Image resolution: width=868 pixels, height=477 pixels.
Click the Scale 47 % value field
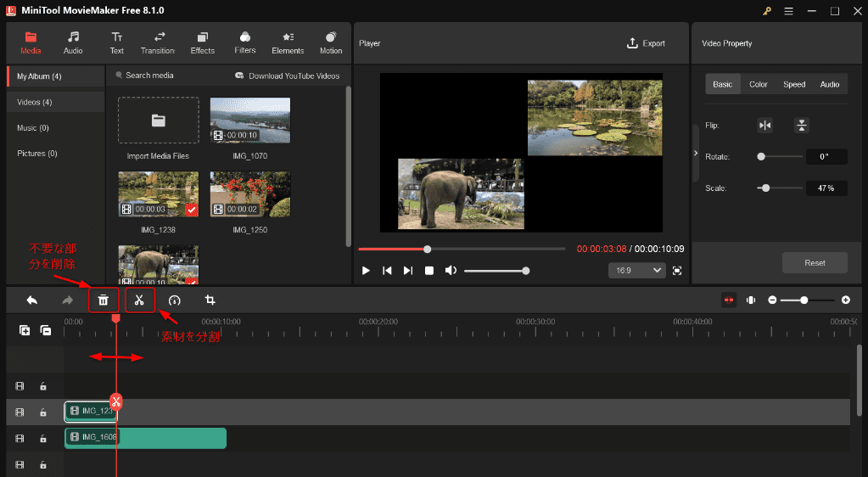826,188
